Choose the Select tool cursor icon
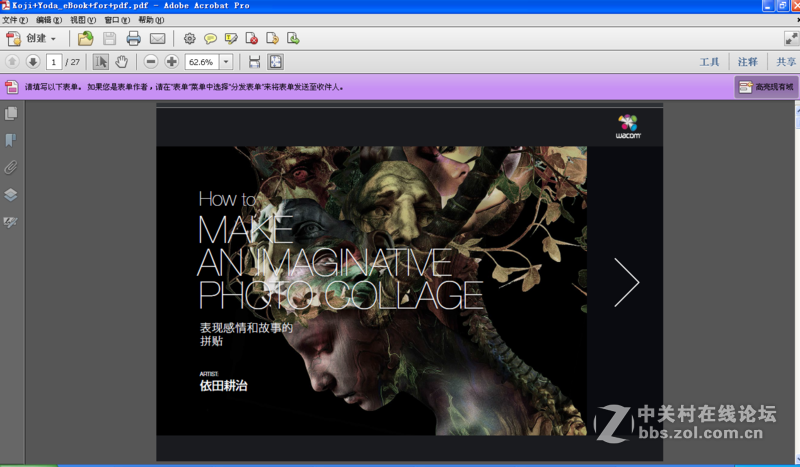Image resolution: width=800 pixels, height=467 pixels. pyautogui.click(x=101, y=62)
